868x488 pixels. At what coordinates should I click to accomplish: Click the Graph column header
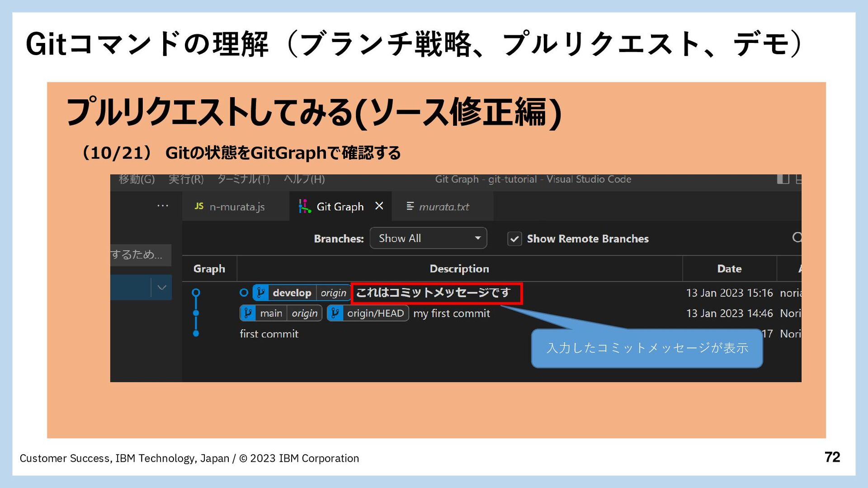point(209,269)
